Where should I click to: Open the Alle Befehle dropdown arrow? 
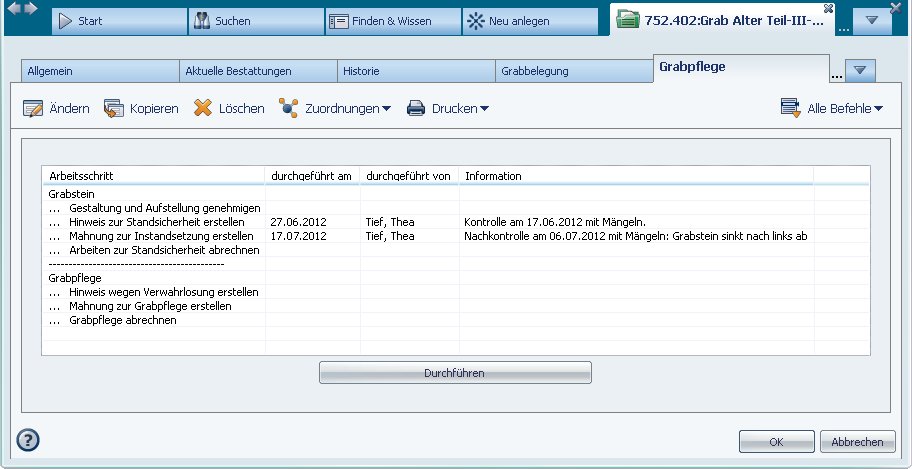click(878, 109)
